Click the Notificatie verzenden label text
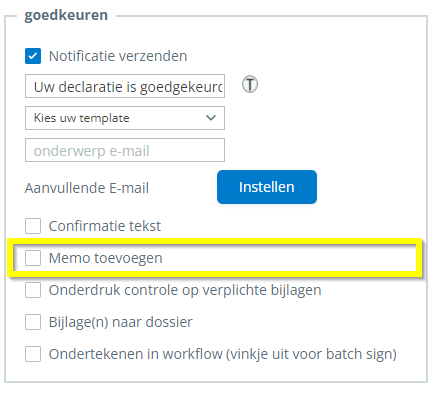The image size is (447, 397). (118, 56)
